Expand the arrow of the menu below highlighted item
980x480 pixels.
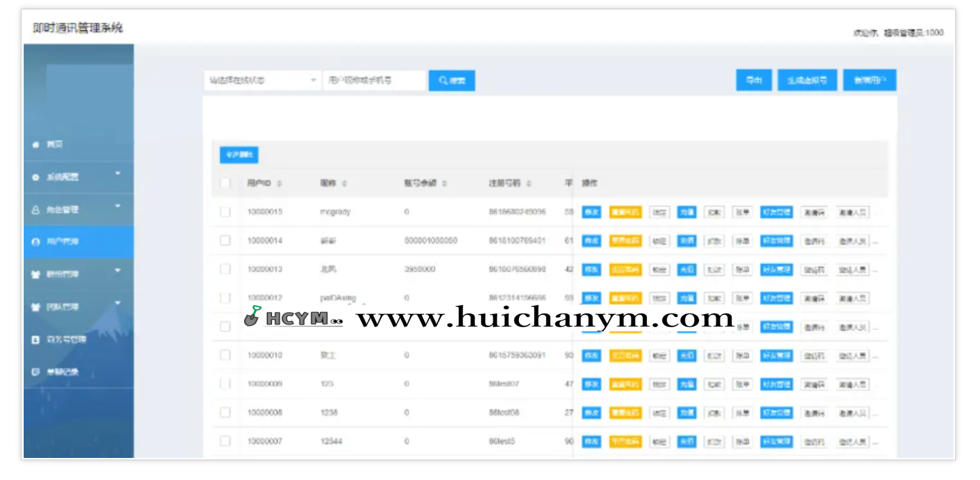pyautogui.click(x=117, y=271)
